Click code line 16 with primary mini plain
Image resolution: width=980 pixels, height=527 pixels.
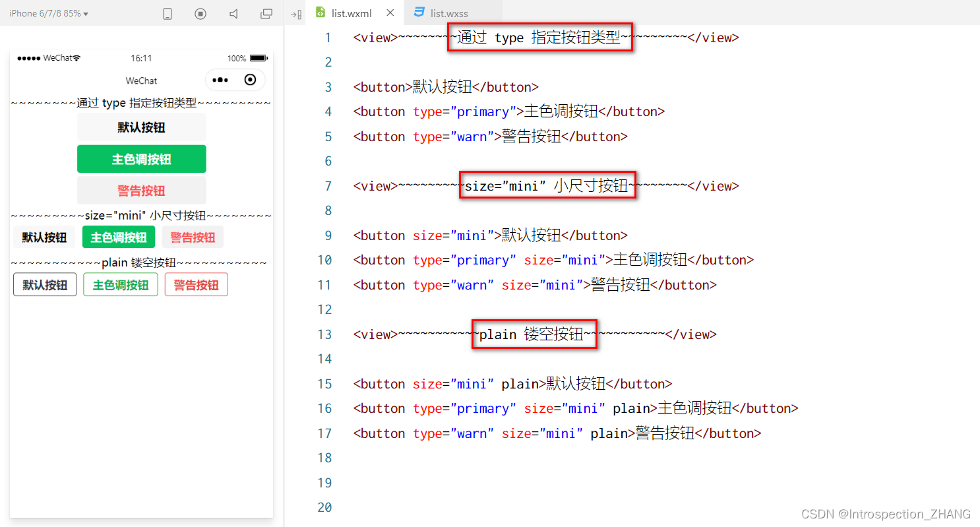(x=576, y=408)
